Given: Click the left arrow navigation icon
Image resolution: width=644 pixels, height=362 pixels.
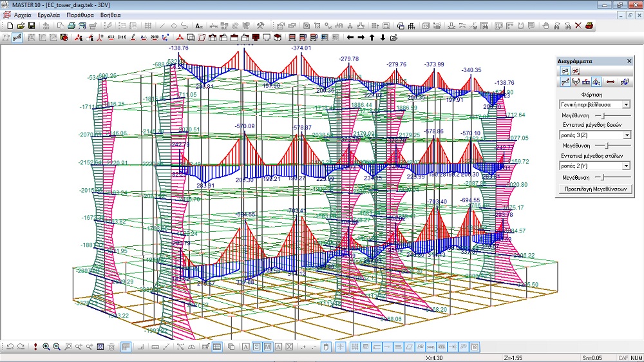Looking at the screenshot, I should (350, 37).
